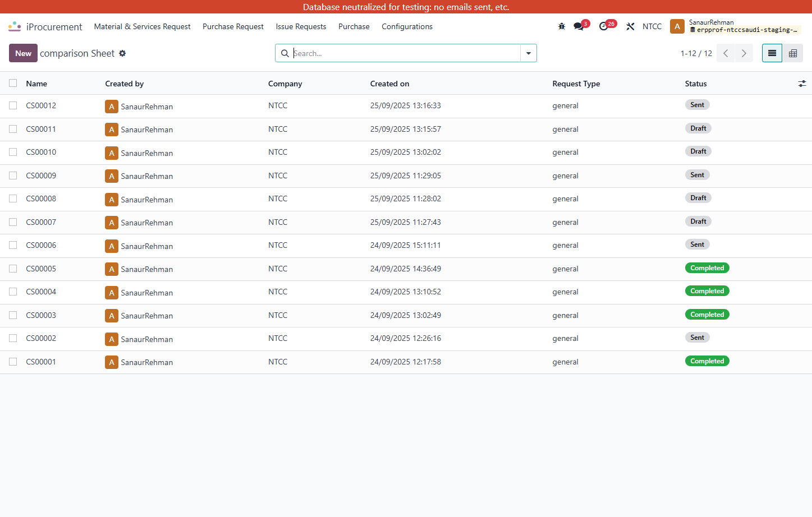Click Completed status badge of CS00001
Image resolution: width=812 pixels, height=517 pixels.
coord(707,361)
